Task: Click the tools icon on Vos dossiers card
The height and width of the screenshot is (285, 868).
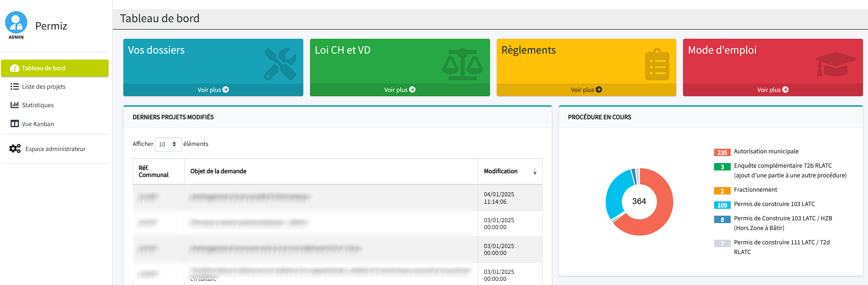Action: click(280, 64)
